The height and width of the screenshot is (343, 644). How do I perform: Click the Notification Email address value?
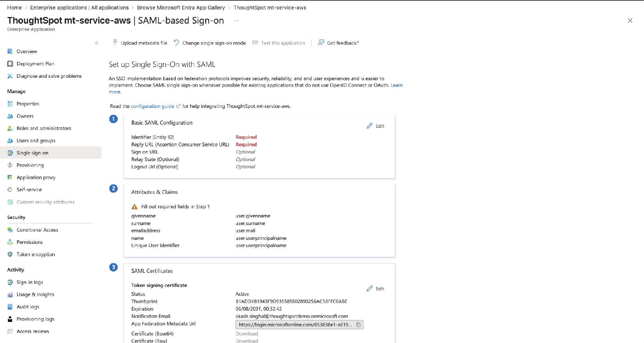pos(292,316)
